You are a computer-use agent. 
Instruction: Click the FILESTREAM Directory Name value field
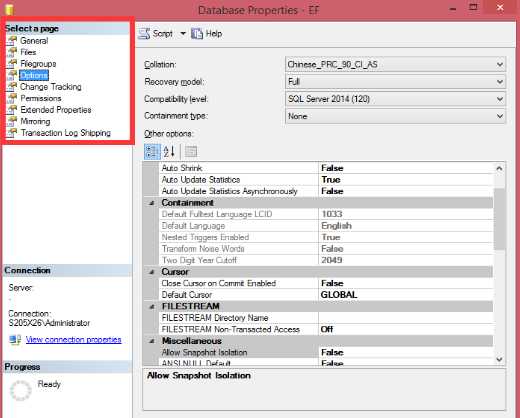click(x=406, y=318)
